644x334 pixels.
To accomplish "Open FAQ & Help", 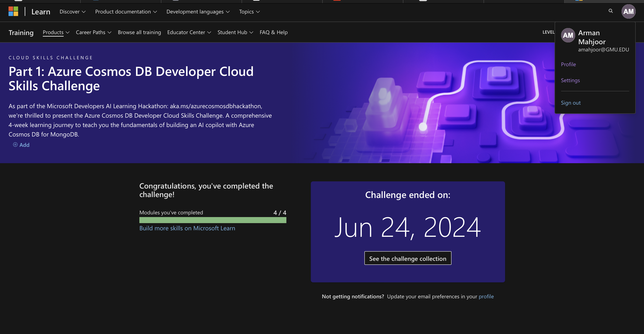I will 274,32.
